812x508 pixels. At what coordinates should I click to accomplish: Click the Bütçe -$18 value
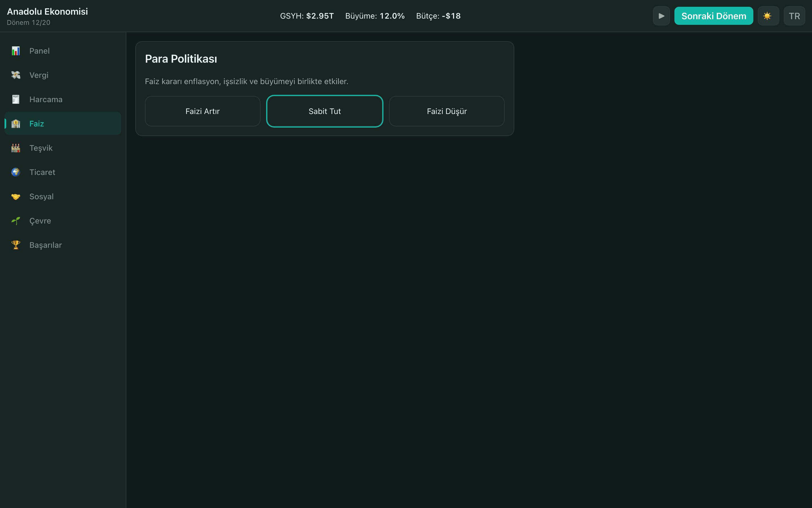coord(438,16)
